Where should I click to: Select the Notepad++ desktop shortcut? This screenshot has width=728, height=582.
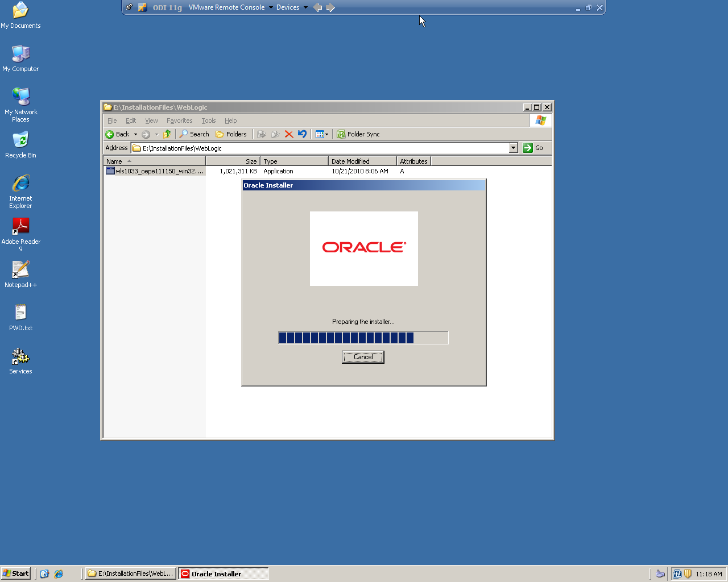(20, 275)
